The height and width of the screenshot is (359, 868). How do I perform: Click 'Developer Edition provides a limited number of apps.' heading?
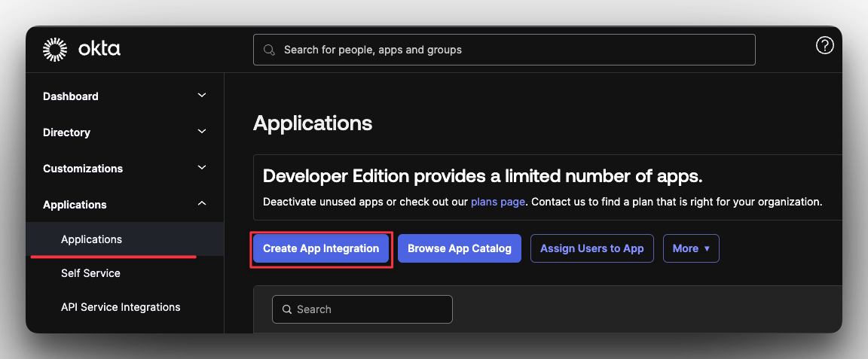(x=483, y=176)
